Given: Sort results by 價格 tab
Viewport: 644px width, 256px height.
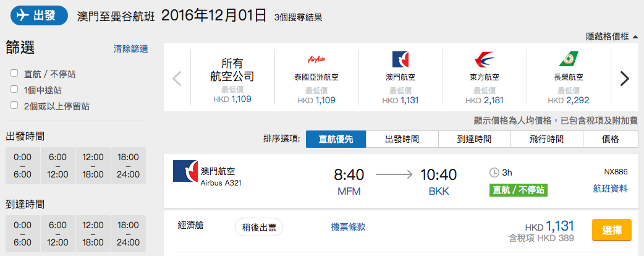Looking at the screenshot, I should click(611, 139).
